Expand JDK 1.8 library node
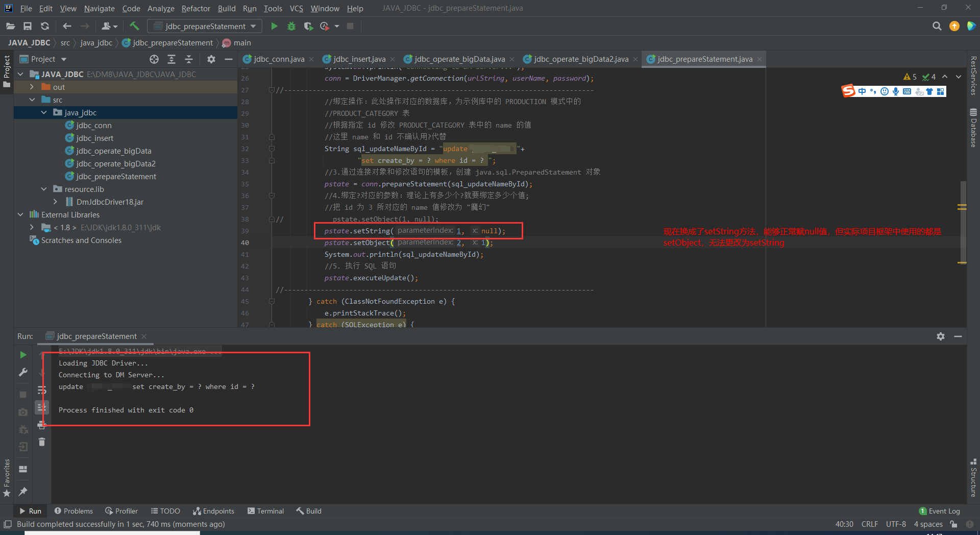 (x=32, y=228)
